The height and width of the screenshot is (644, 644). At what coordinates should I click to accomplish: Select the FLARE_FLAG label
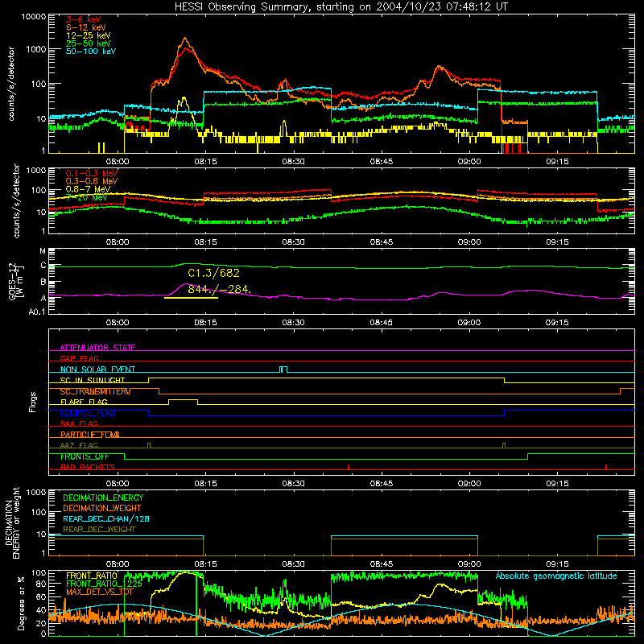[x=84, y=402]
